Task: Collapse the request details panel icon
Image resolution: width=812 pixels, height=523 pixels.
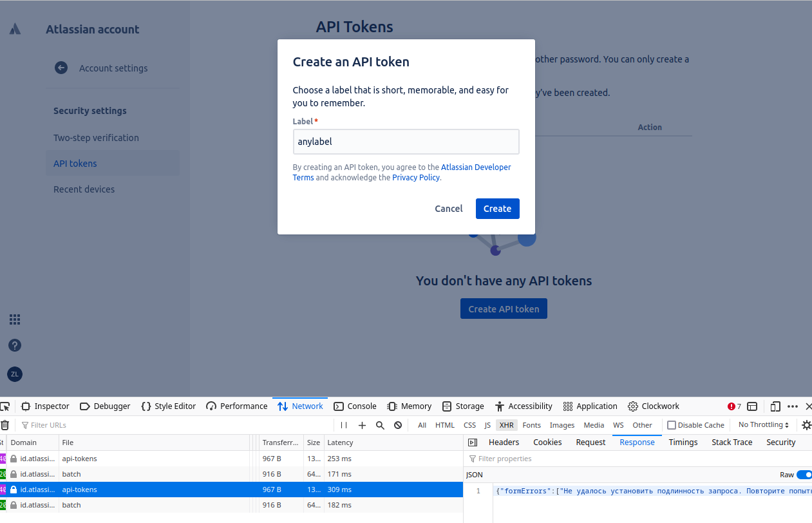Action: [x=473, y=442]
